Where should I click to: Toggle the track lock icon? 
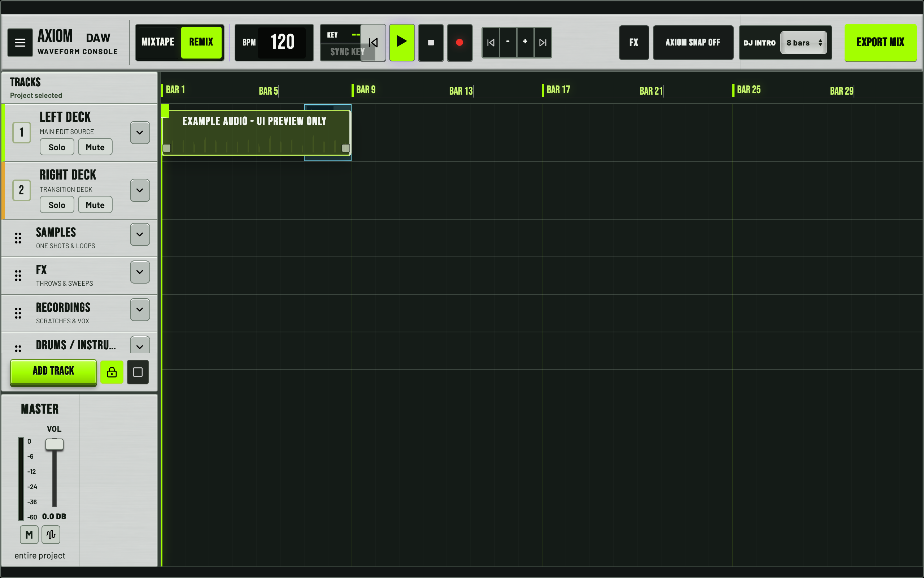[x=112, y=372]
